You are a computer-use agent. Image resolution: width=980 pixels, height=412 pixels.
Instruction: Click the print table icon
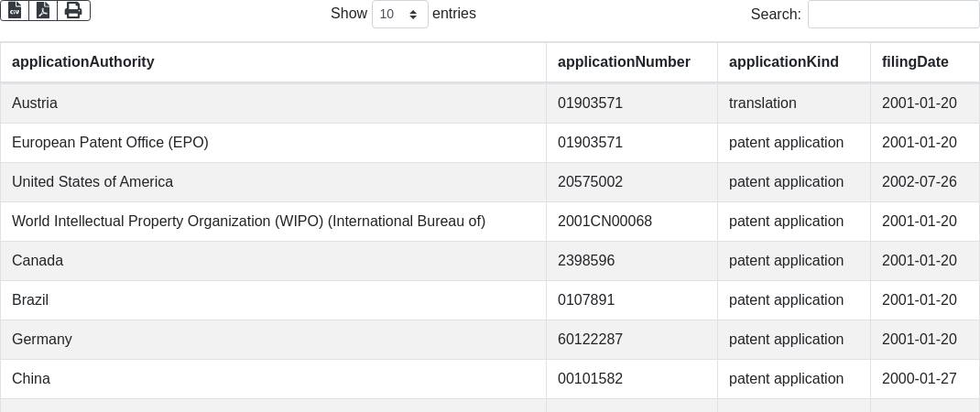[x=73, y=10]
